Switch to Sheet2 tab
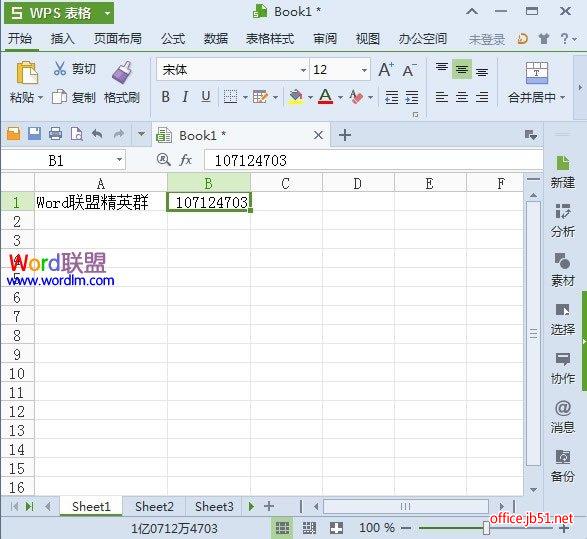Screen dimensions: 587x539 [x=154, y=506]
